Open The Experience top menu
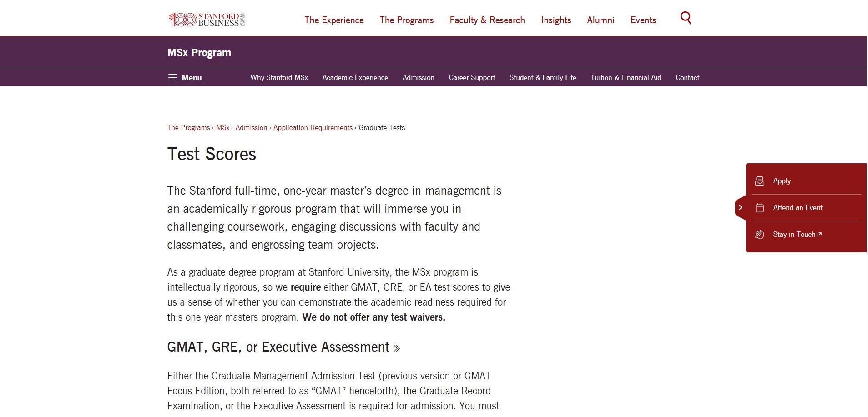 (x=334, y=20)
